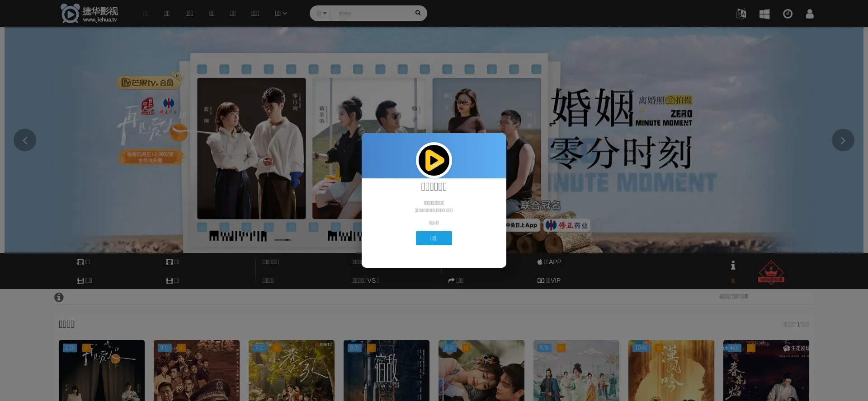
Task: Open the poster rated 7.0
Action: coord(292,370)
